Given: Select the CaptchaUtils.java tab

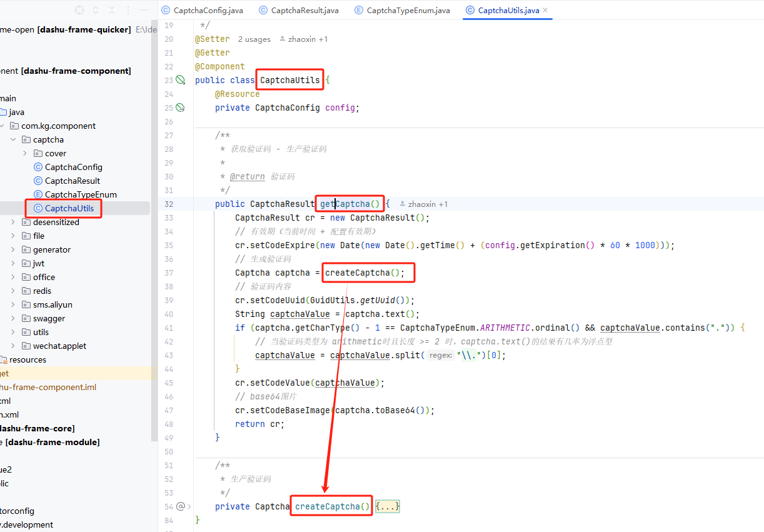Looking at the screenshot, I should 508,10.
